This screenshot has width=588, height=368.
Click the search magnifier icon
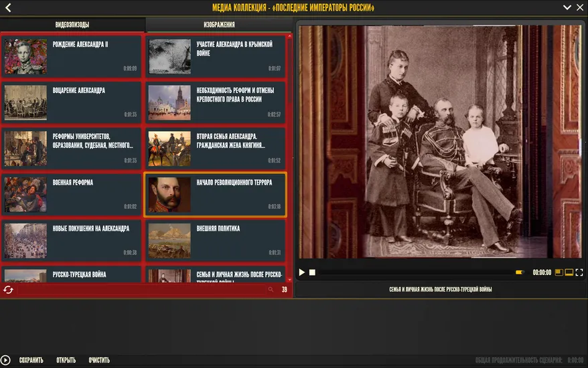pyautogui.click(x=271, y=290)
